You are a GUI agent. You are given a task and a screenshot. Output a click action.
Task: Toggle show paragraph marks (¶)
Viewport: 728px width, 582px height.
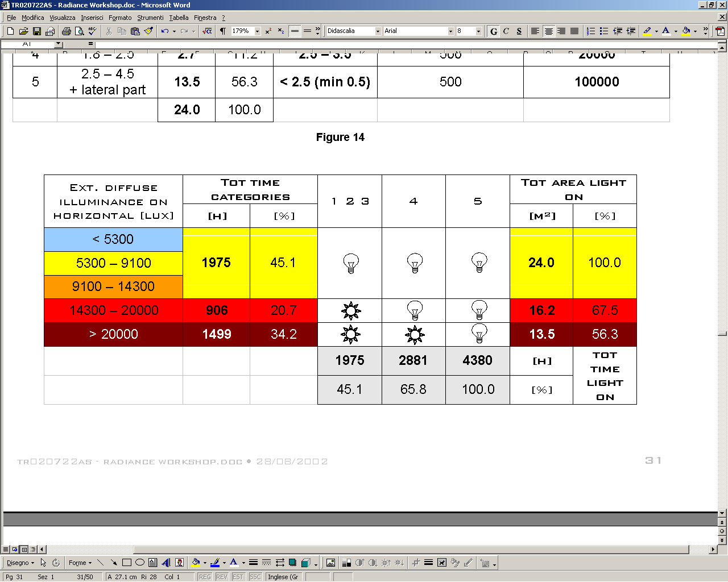coord(222,31)
